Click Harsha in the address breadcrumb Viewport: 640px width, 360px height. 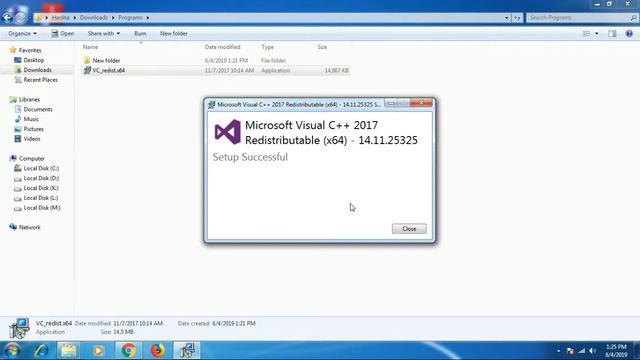pos(60,18)
